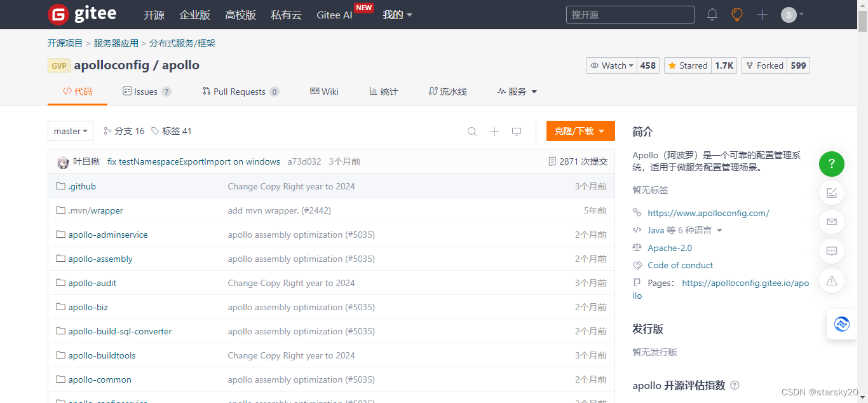This screenshot has width=868, height=403.
Task: Click the 标签 41 link
Action: 172,131
